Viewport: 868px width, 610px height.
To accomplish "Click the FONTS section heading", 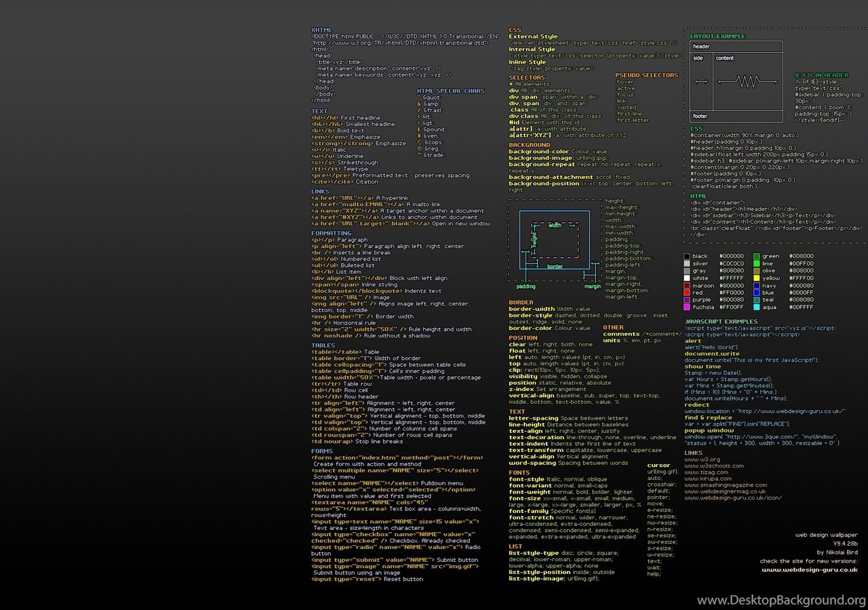I will [519, 472].
